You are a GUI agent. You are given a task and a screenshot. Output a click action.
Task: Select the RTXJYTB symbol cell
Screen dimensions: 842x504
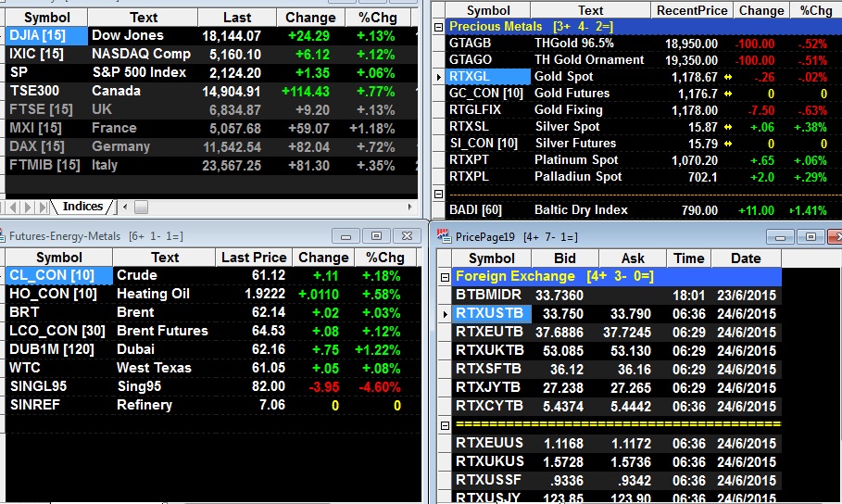491,387
